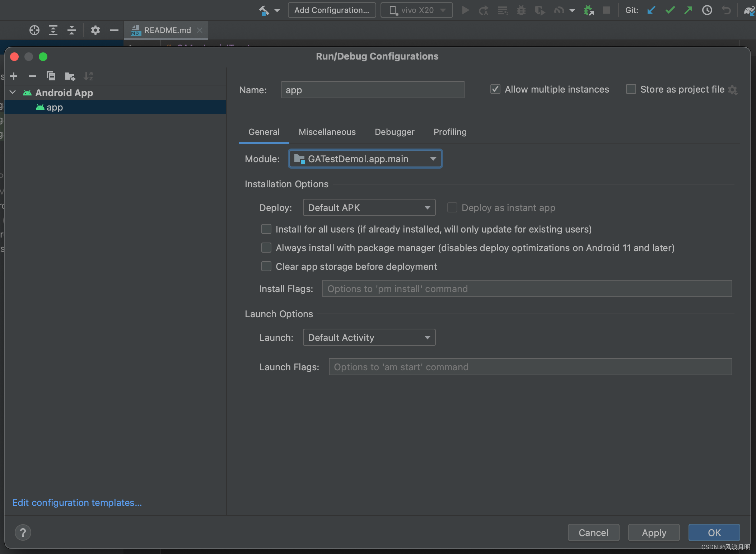
Task: Click the Create New Folder icon
Action: coord(70,76)
